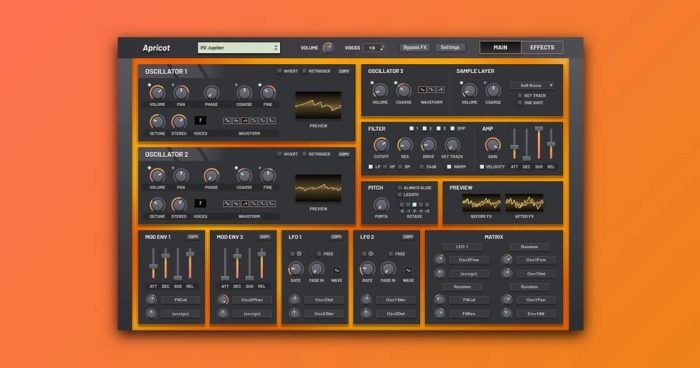Open the PD Jupiter preset dropdown
The height and width of the screenshot is (368, 700).
coord(239,47)
